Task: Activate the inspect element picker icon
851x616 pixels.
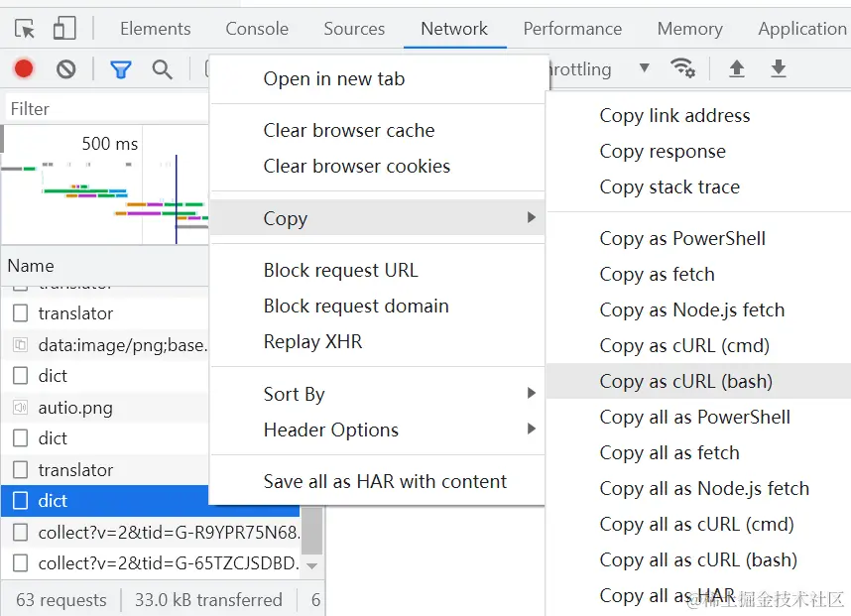Action: [25, 28]
